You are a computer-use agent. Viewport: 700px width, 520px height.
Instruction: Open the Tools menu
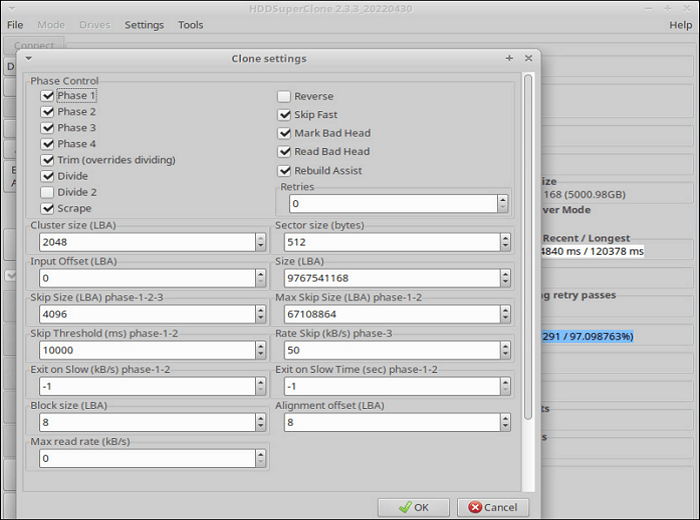[x=190, y=25]
